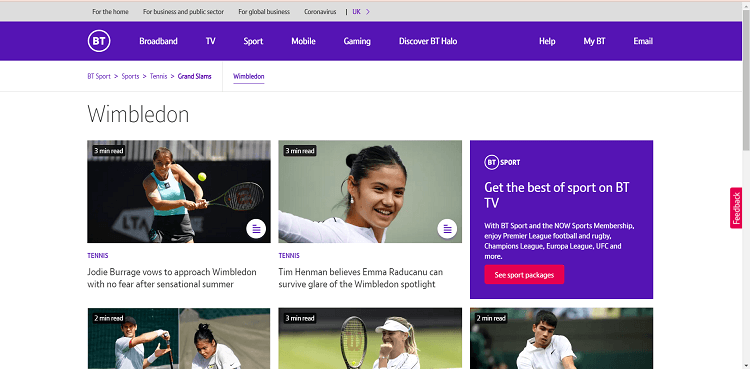Click Tennis breadcrumb
Image resolution: width=750 pixels, height=369 pixels.
158,76
